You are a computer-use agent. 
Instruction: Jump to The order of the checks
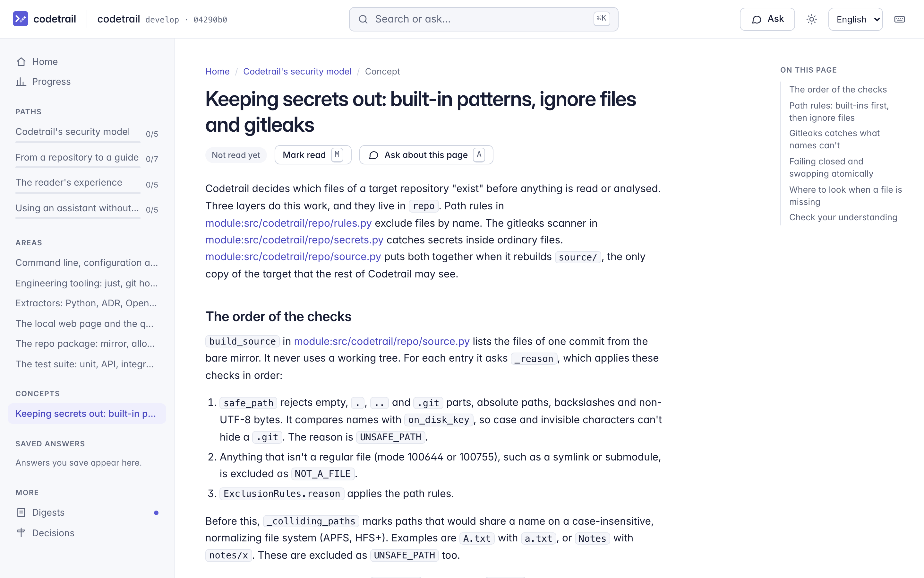[x=838, y=90]
